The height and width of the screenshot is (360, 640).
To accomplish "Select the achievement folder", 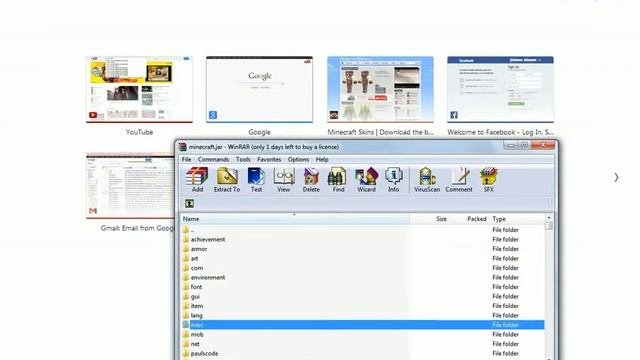I will (363, 240).
